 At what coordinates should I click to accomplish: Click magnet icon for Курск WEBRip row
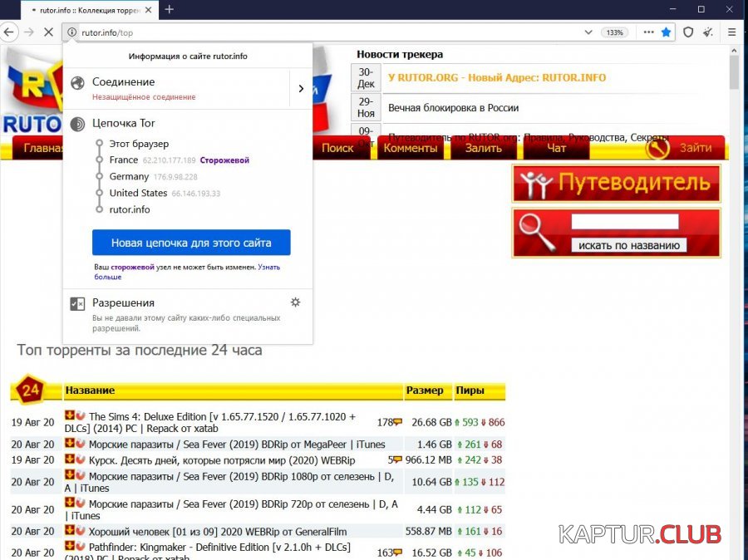point(80,459)
